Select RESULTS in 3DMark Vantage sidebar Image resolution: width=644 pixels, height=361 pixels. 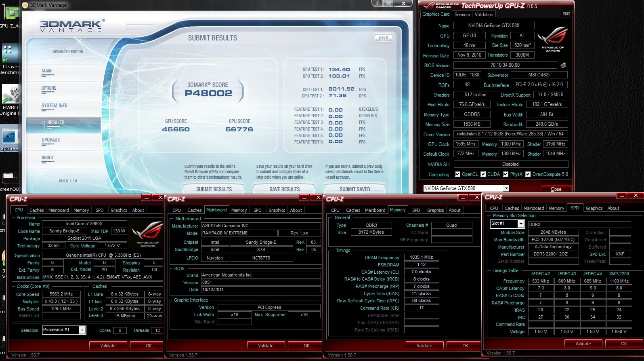coord(63,125)
